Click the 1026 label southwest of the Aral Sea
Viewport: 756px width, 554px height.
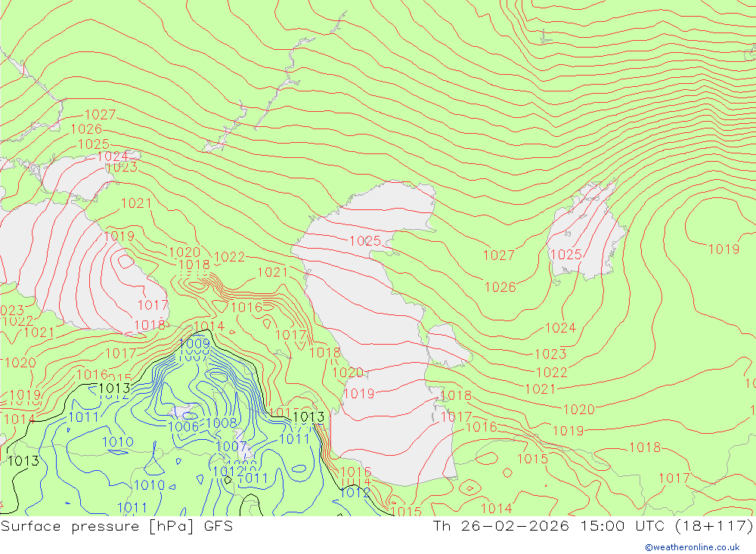[x=500, y=287]
